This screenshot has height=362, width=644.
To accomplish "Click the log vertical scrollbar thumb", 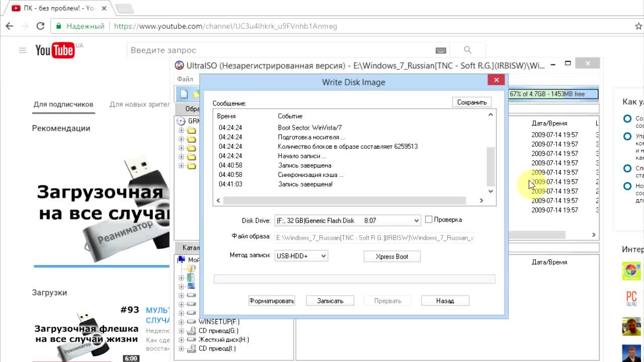I will (x=491, y=166).
